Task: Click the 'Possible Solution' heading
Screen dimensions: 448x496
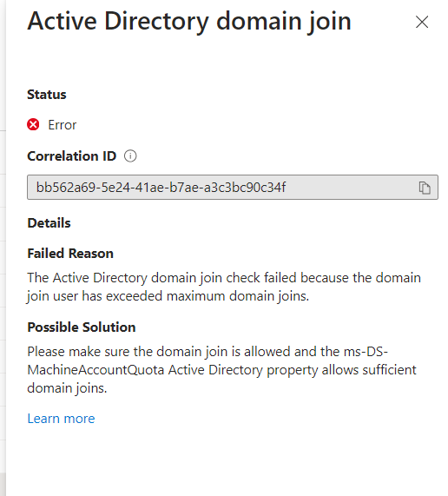Action: tap(82, 327)
